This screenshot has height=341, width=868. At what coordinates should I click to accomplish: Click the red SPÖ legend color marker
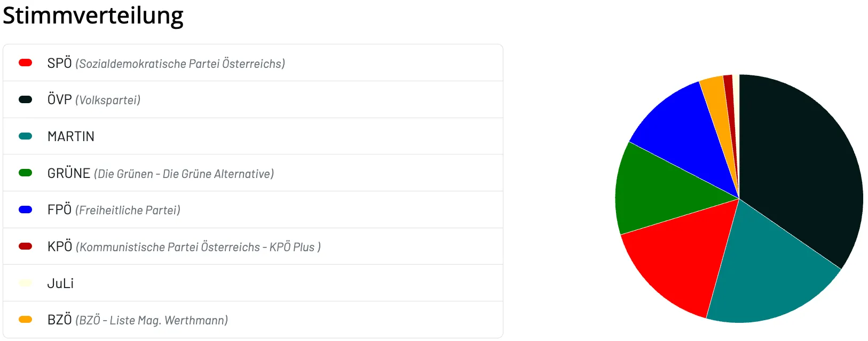tap(25, 63)
